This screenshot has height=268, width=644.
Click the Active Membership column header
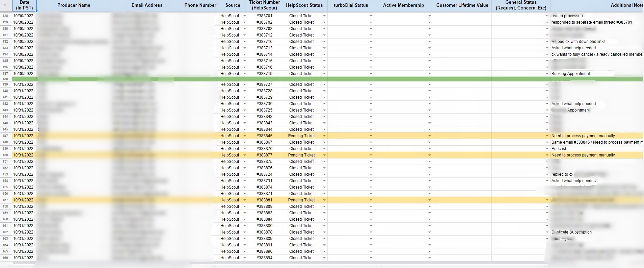click(x=403, y=5)
